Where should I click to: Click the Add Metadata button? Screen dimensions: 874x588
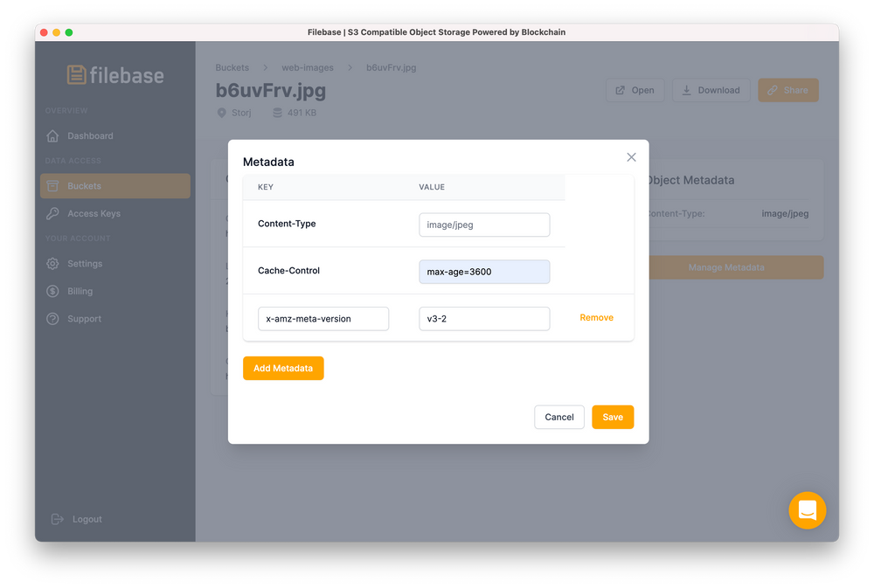click(283, 368)
